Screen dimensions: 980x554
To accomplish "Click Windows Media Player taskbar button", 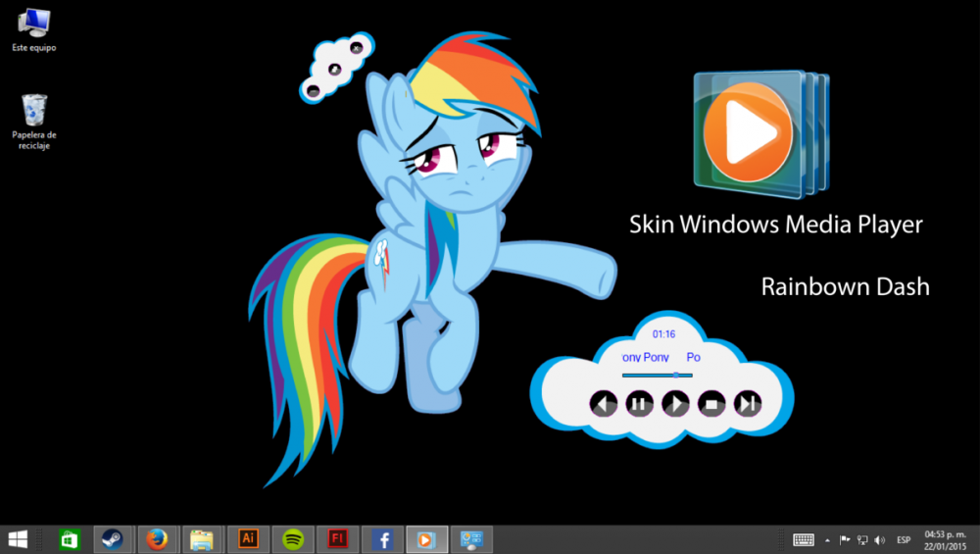I will tap(426, 539).
